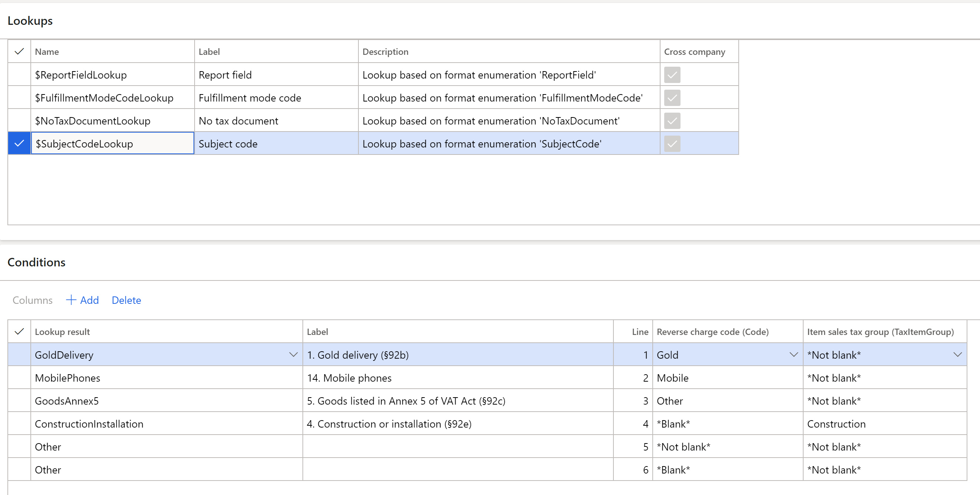
Task: Click Delete to remove the selected condition
Action: [x=126, y=300]
